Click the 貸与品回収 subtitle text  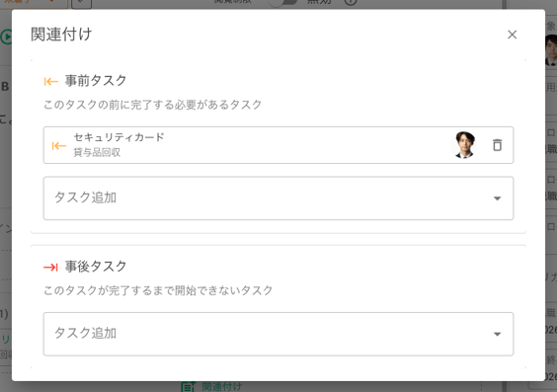[97, 153]
